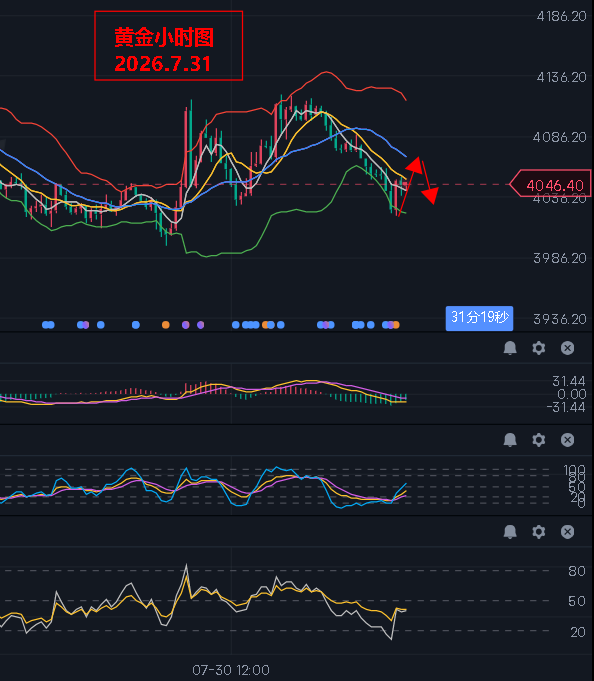The image size is (594, 681).
Task: Click RSI scale level 50
Action: (577, 602)
